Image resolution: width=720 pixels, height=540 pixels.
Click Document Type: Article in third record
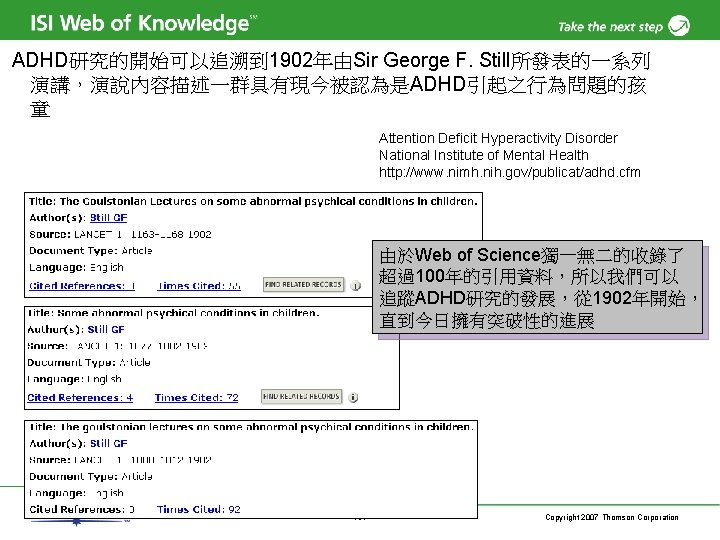tap(90, 476)
